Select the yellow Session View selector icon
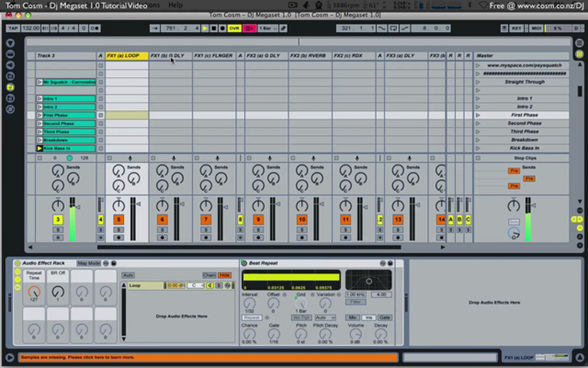 click(x=579, y=54)
